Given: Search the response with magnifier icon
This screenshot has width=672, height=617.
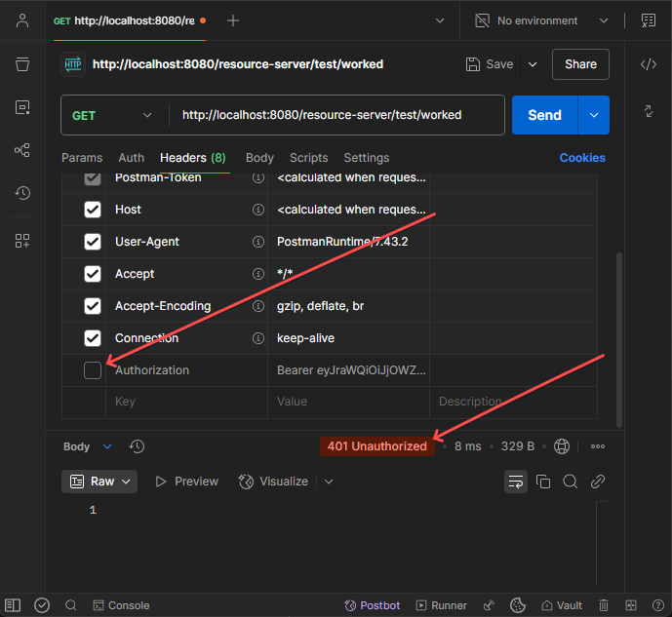Looking at the screenshot, I should (570, 482).
